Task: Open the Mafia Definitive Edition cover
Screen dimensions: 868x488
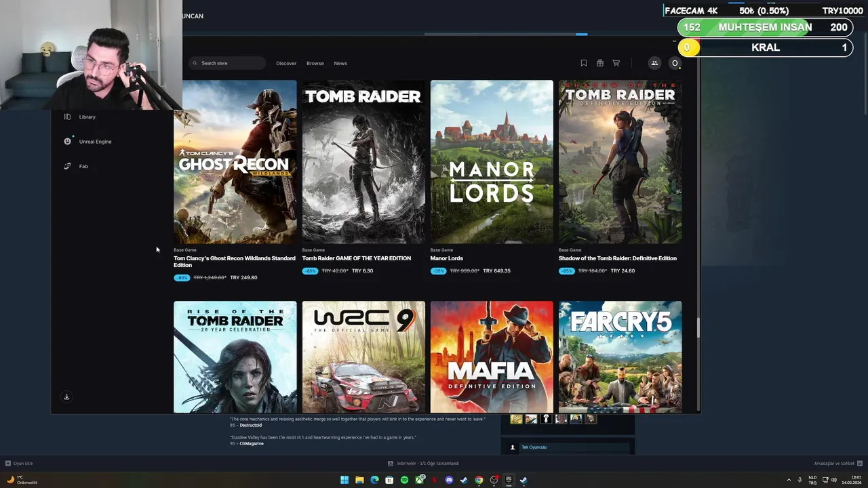Action: pyautogui.click(x=492, y=357)
